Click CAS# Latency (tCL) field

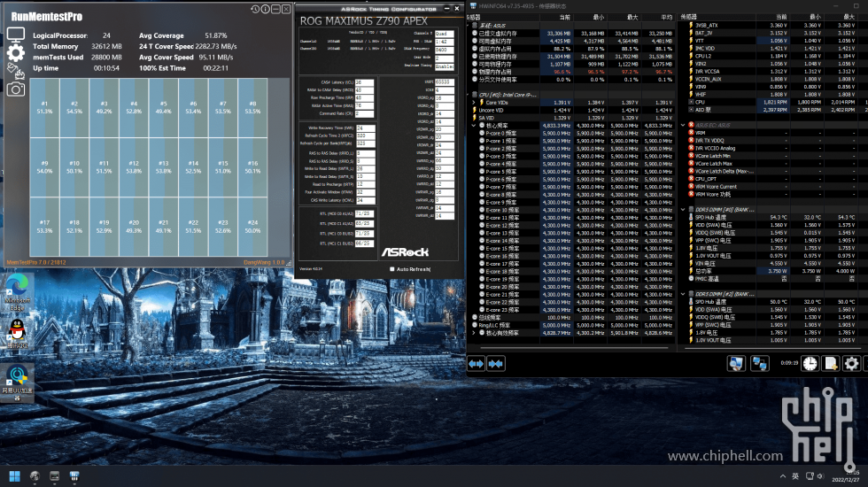pyautogui.click(x=364, y=82)
